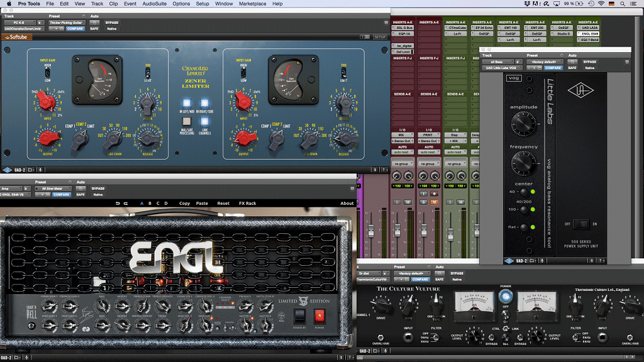Click the automation enable icon in Zener Limiter header
Viewport: 644px width, 362px height.
(x=94, y=23)
